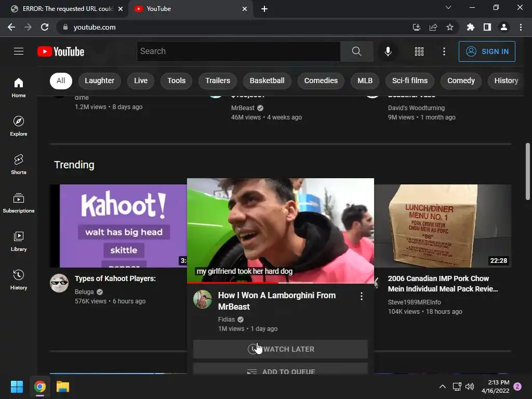Open volume control in system tray
The image size is (532, 399).
[x=470, y=387]
